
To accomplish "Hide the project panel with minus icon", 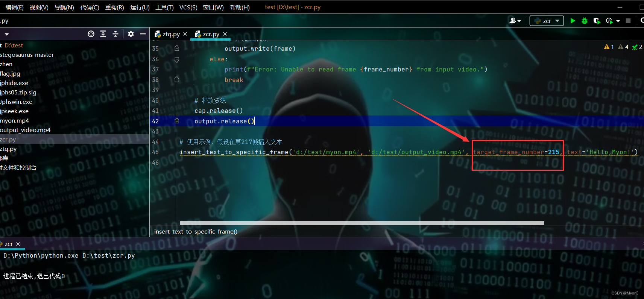I will (x=143, y=34).
